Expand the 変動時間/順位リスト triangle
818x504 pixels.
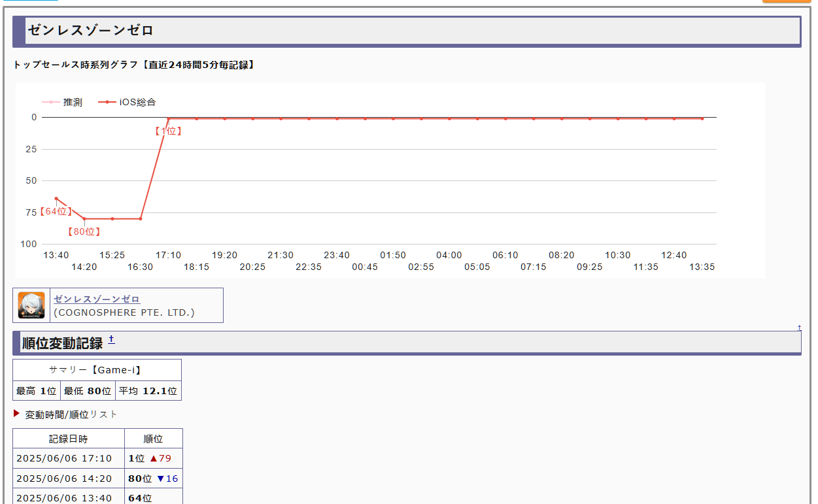pos(17,414)
